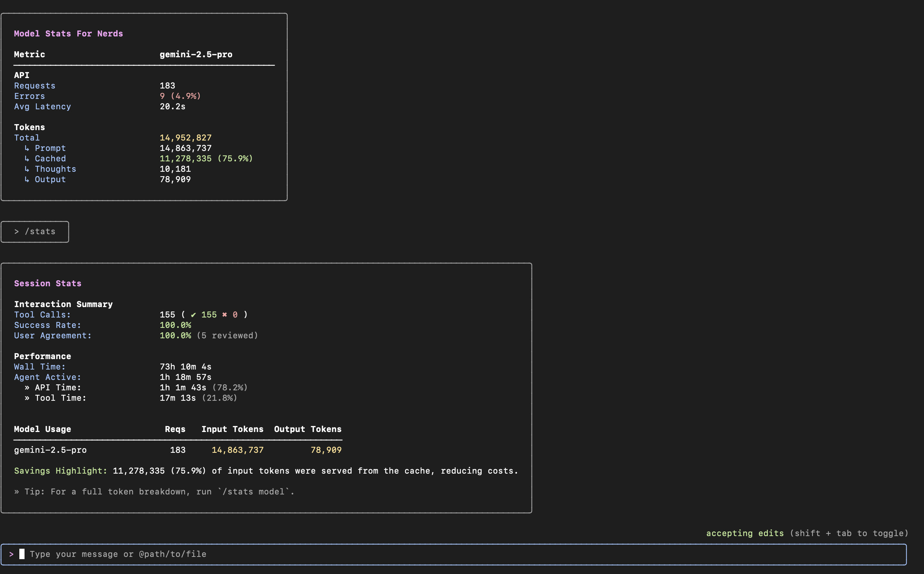The height and width of the screenshot is (574, 924).
Task: Click the red cross beside 0 failed calls
Action: (224, 315)
